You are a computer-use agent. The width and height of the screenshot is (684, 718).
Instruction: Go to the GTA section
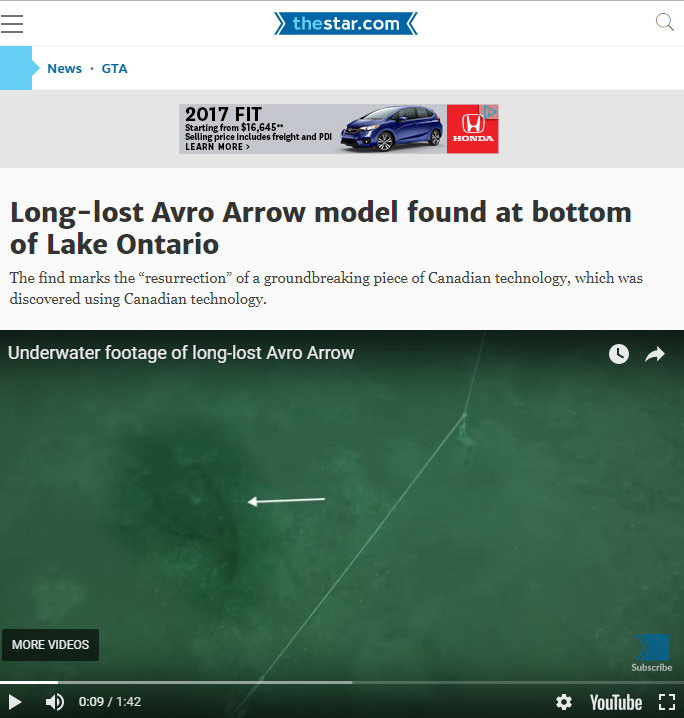point(114,68)
